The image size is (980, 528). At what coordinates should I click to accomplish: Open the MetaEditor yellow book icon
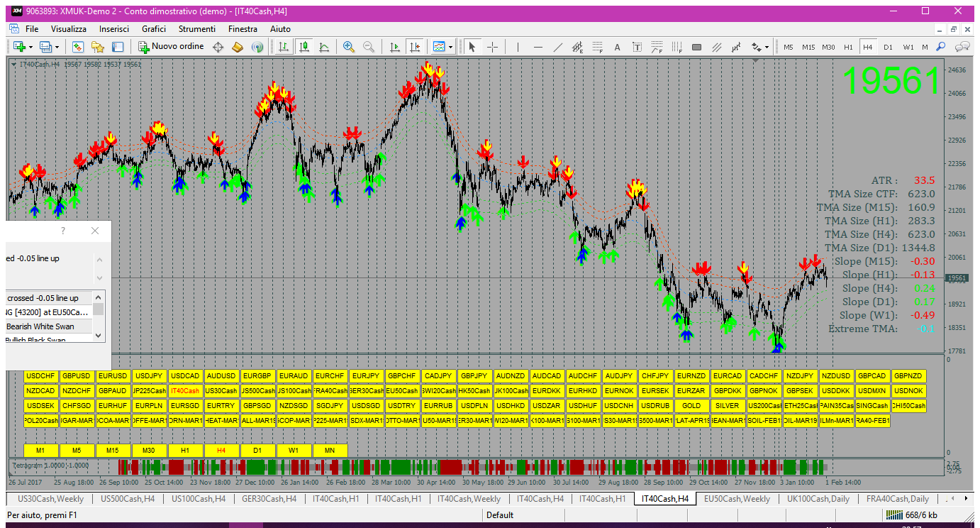pyautogui.click(x=238, y=47)
